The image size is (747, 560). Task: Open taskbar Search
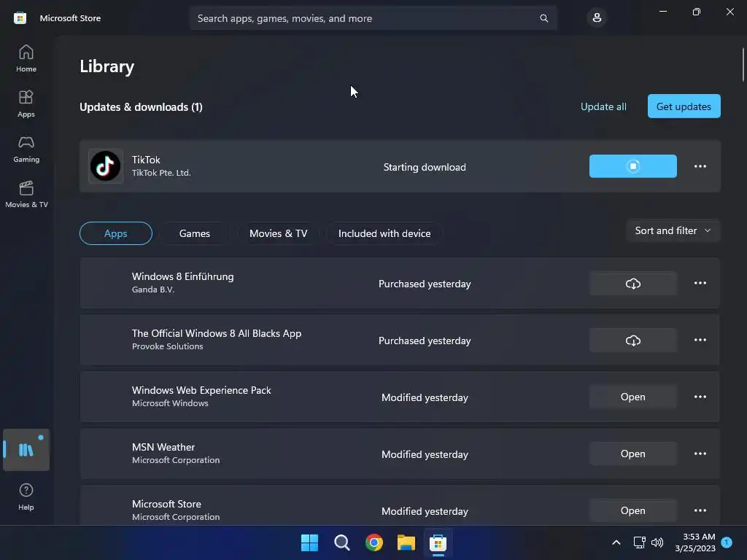tap(341, 542)
